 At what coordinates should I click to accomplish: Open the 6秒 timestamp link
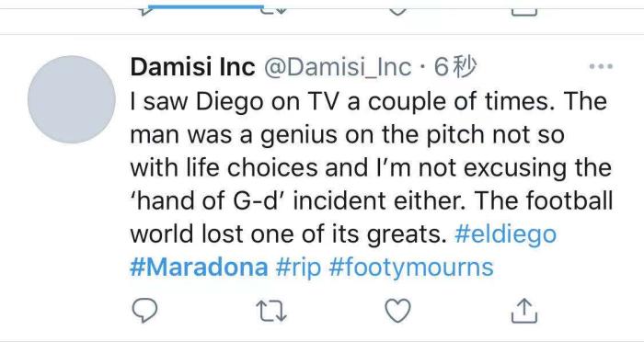click(x=455, y=67)
